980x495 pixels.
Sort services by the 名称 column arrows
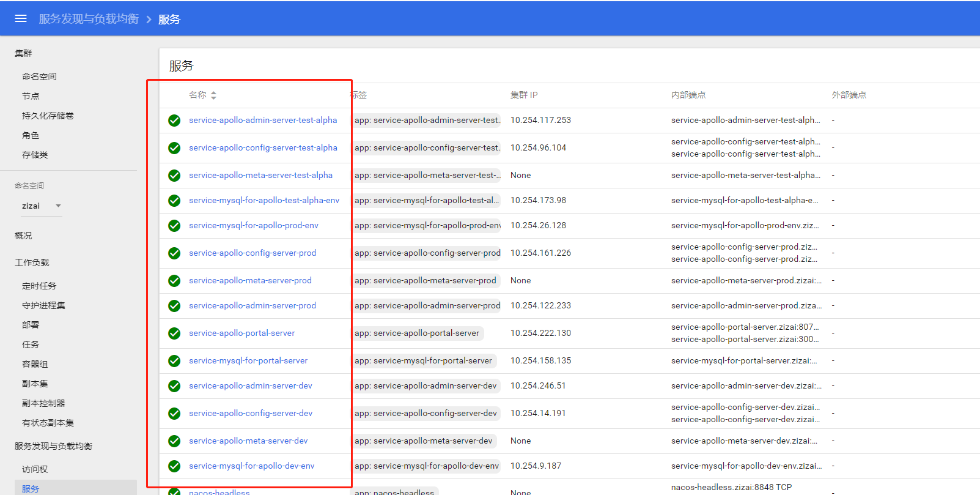point(213,95)
